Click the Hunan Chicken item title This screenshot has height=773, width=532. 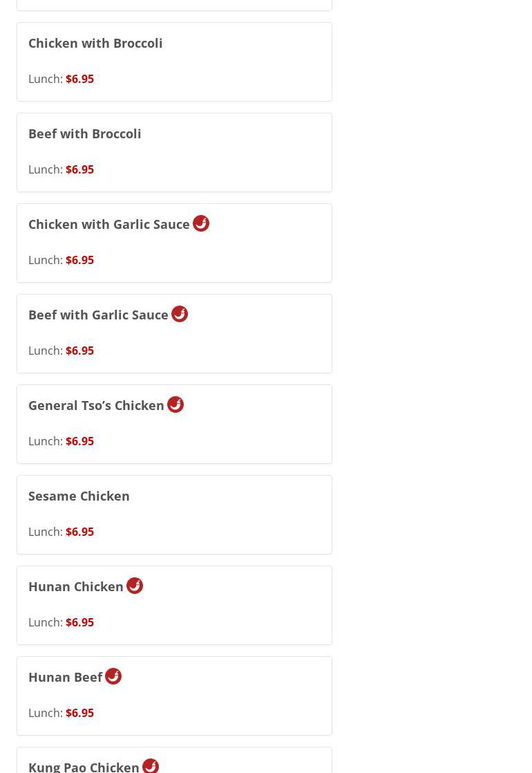[x=75, y=586]
